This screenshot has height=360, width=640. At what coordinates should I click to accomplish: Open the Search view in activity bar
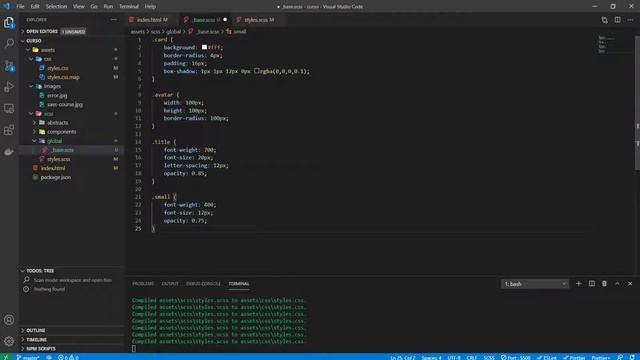(x=9, y=43)
